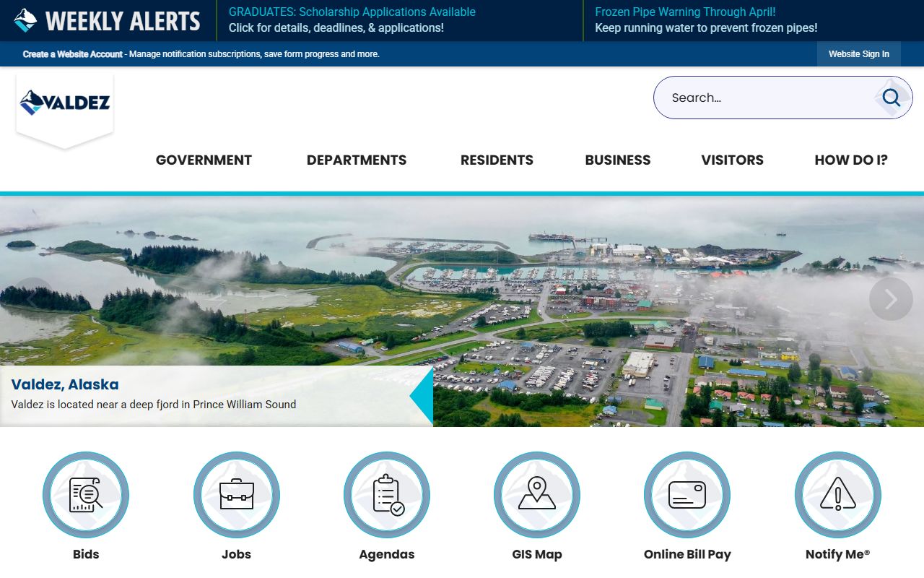Go to previous slideshow image arrow
The height and width of the screenshot is (578, 924).
33,299
